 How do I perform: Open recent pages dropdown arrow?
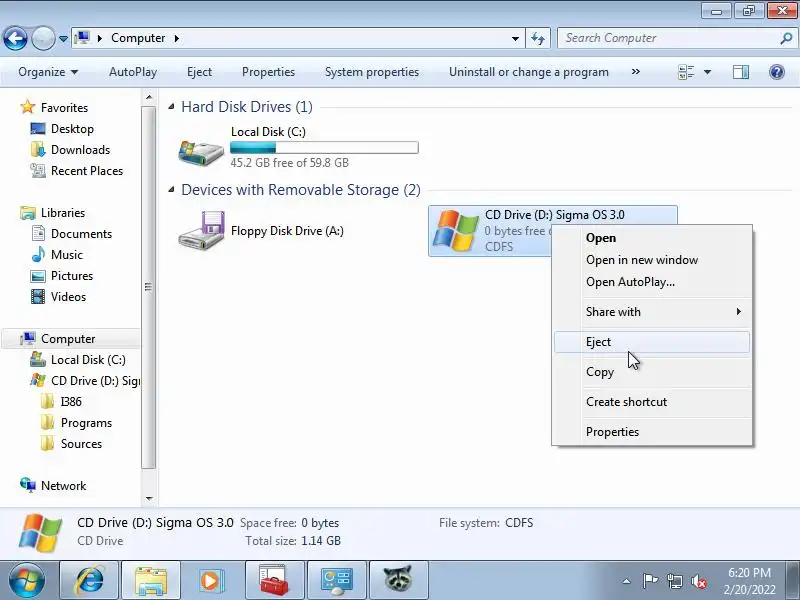(x=63, y=39)
